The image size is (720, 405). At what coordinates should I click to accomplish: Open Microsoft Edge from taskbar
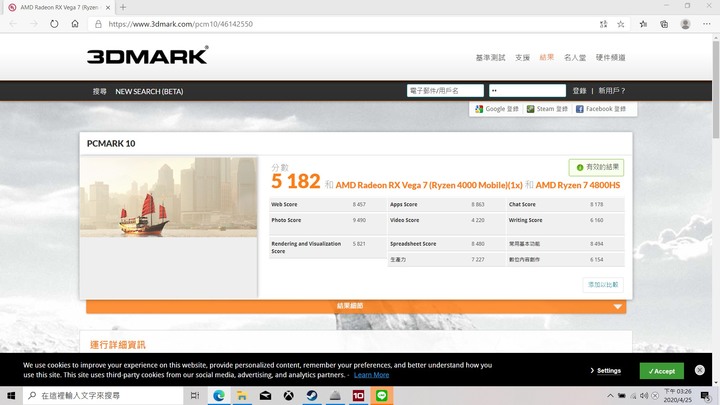(x=219, y=395)
